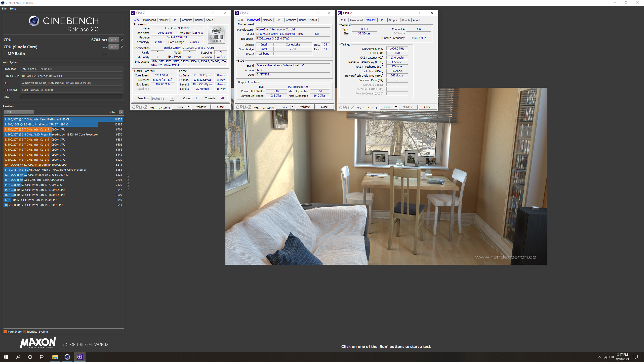This screenshot has width=644, height=362.
Task: Open SPD tab in first CPU-Z window
Action: click(175, 20)
